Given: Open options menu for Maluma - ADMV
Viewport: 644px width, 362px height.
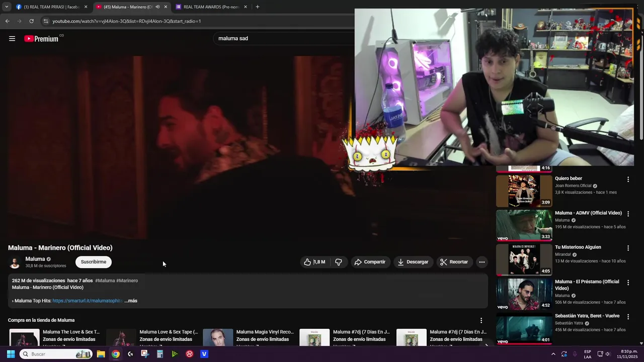Looking at the screenshot, I should (x=628, y=214).
